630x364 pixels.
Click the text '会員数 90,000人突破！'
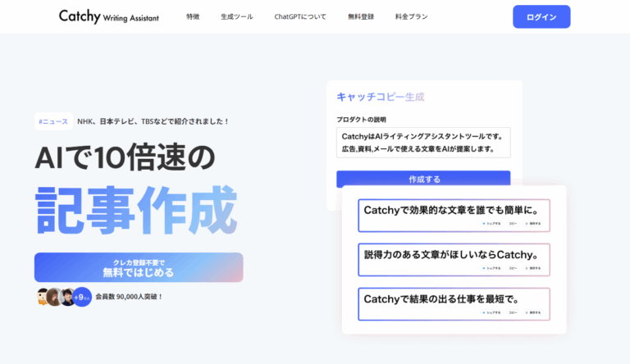point(129,297)
